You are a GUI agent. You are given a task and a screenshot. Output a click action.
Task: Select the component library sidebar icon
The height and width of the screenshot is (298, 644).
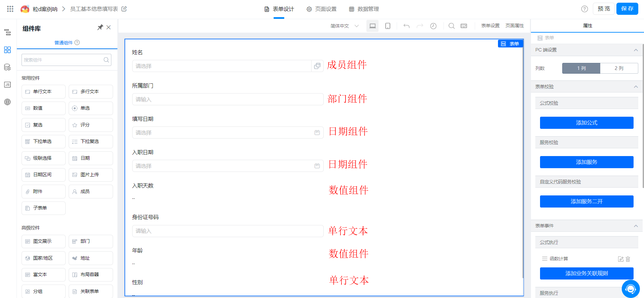tap(7, 50)
